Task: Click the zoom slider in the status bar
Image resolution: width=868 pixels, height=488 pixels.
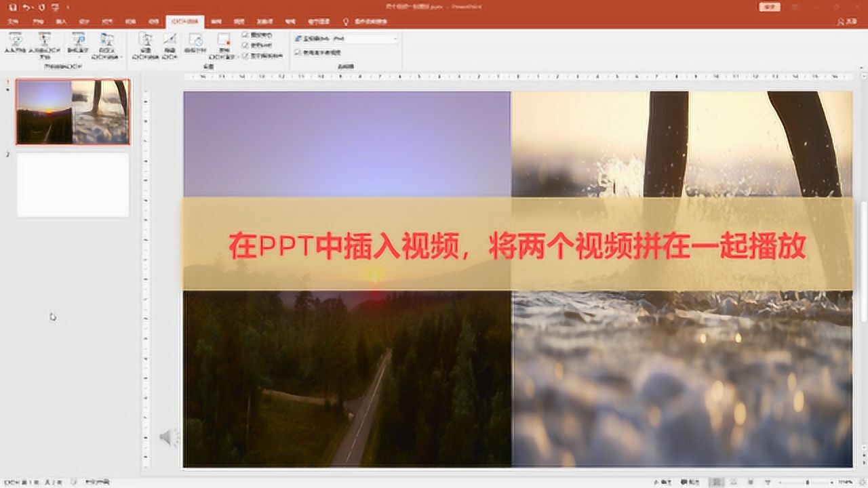Action: point(808,482)
